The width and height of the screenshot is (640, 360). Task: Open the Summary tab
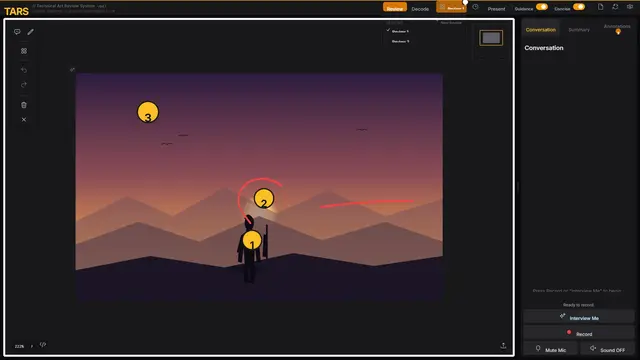(579, 29)
